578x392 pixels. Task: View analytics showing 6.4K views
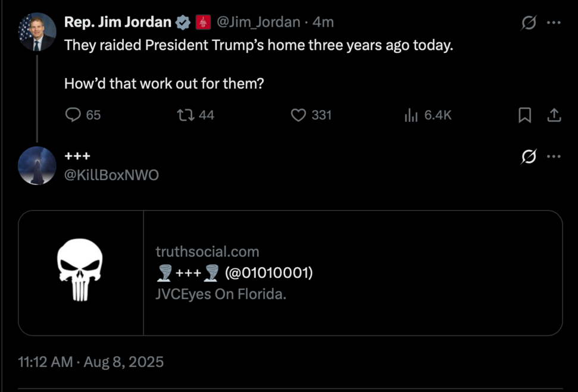(x=411, y=115)
